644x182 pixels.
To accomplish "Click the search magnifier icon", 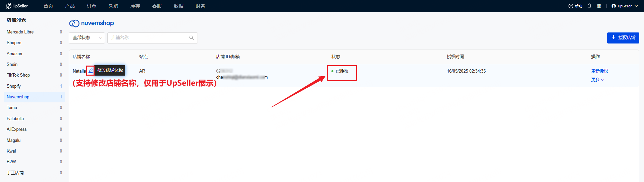I will [192, 38].
